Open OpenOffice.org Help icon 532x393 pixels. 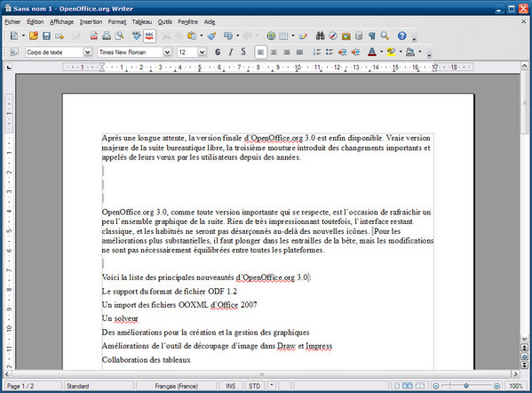click(402, 36)
